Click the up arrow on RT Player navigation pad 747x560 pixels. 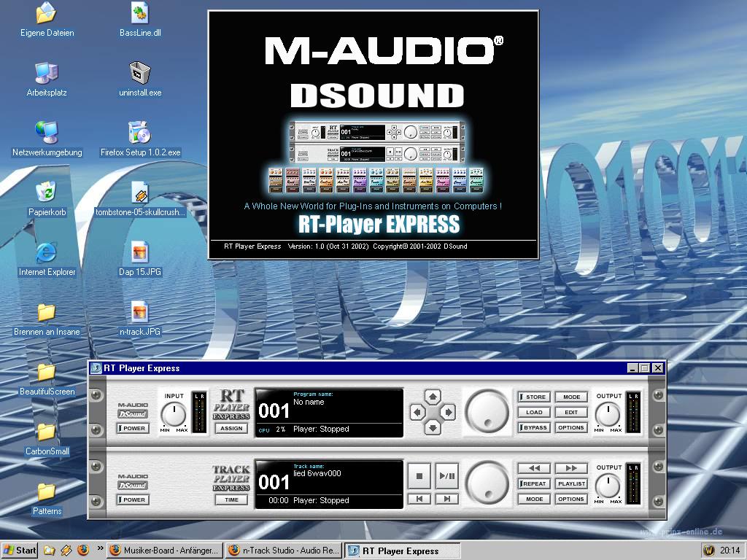(433, 396)
